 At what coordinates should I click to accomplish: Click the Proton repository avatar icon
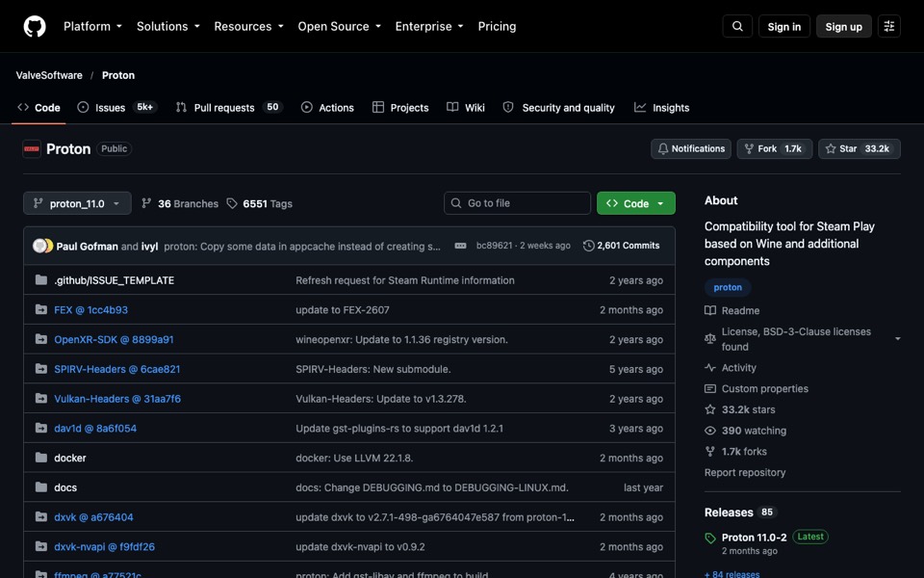coord(31,149)
